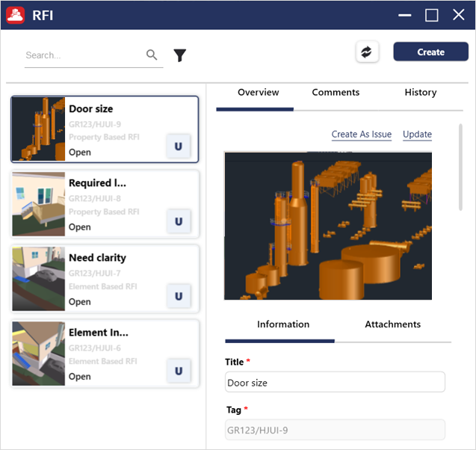Viewport: 476px width, 450px height.
Task: Click 'Element Based RFI' on Element In... card
Action: tap(103, 361)
